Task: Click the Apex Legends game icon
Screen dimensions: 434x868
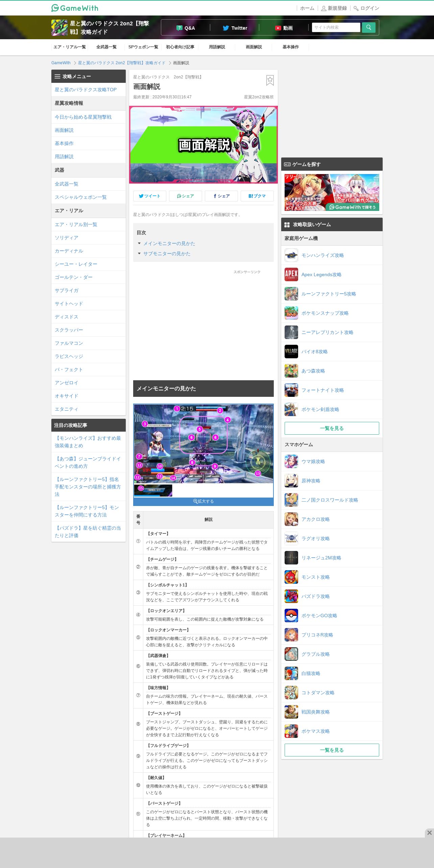Action: (291, 274)
